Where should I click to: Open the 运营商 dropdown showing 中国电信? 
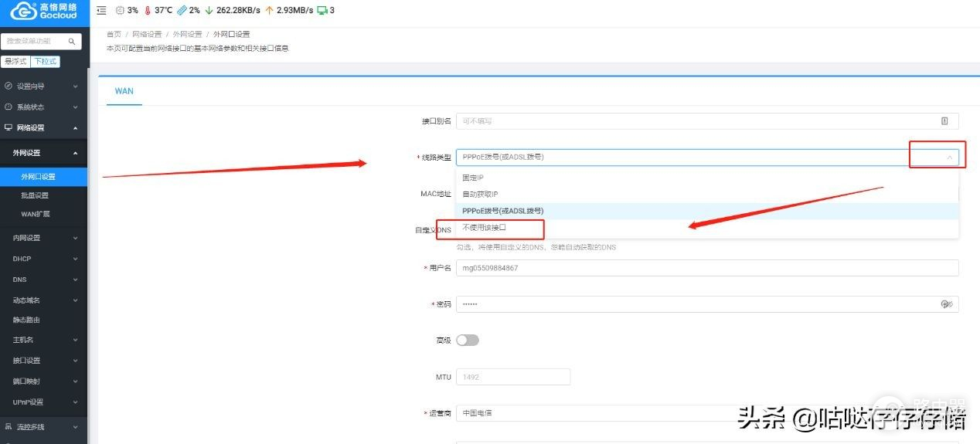point(595,413)
